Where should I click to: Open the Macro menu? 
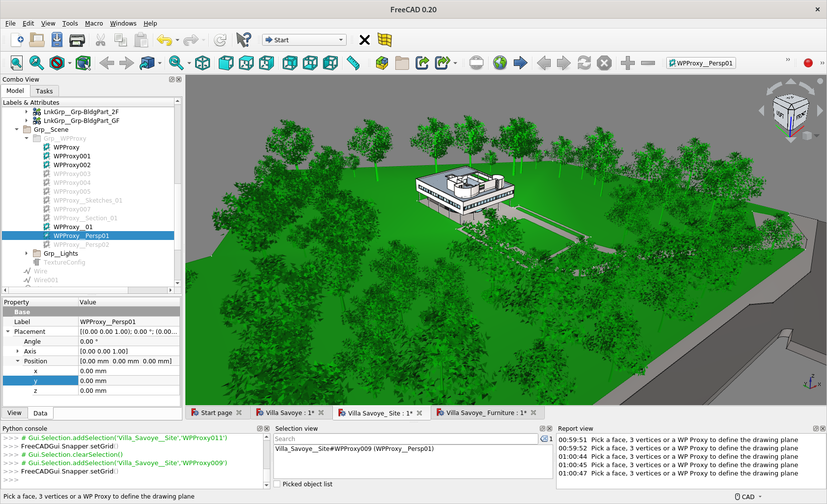click(x=94, y=23)
